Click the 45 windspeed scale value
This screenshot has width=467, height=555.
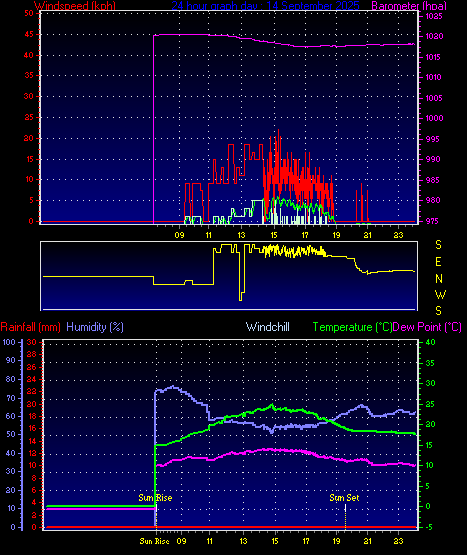click(x=29, y=35)
